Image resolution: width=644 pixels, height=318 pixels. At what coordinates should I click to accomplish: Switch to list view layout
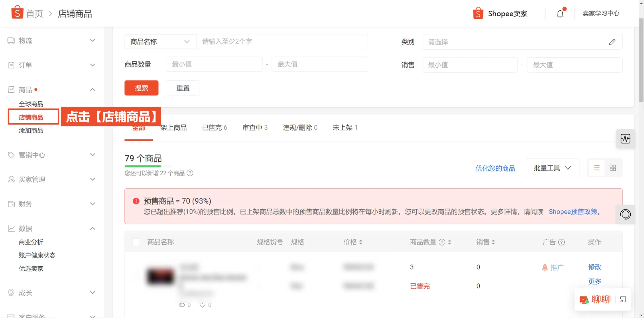click(x=596, y=168)
